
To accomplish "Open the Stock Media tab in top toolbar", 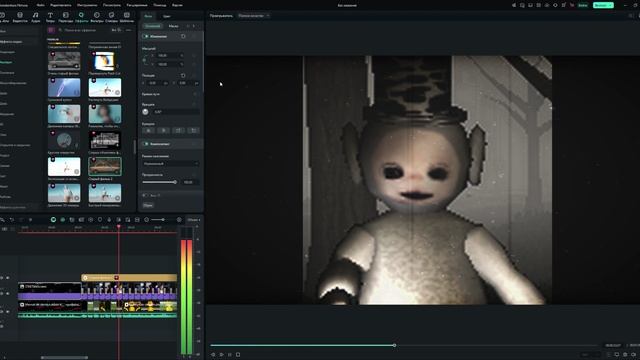I will pos(20,17).
